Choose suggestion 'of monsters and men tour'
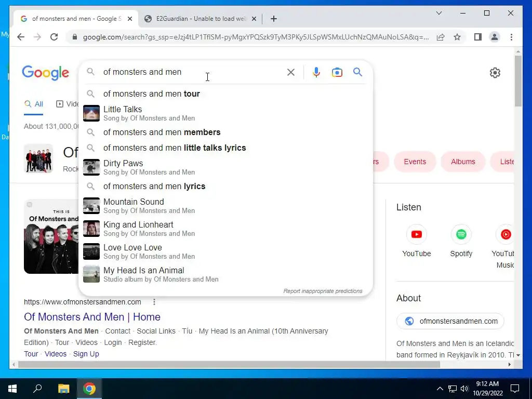 [225, 94]
